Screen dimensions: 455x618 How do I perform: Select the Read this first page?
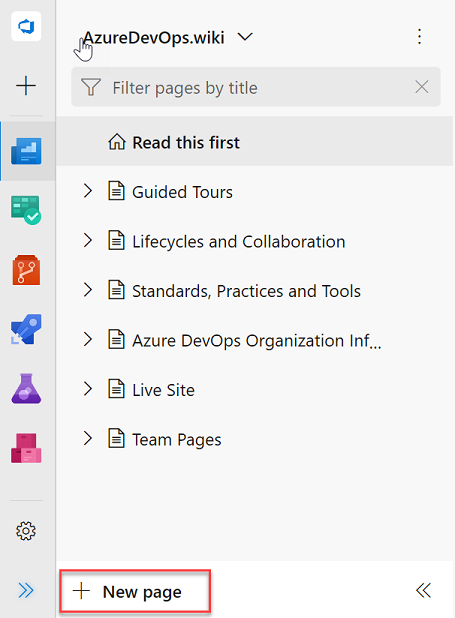[254, 141]
